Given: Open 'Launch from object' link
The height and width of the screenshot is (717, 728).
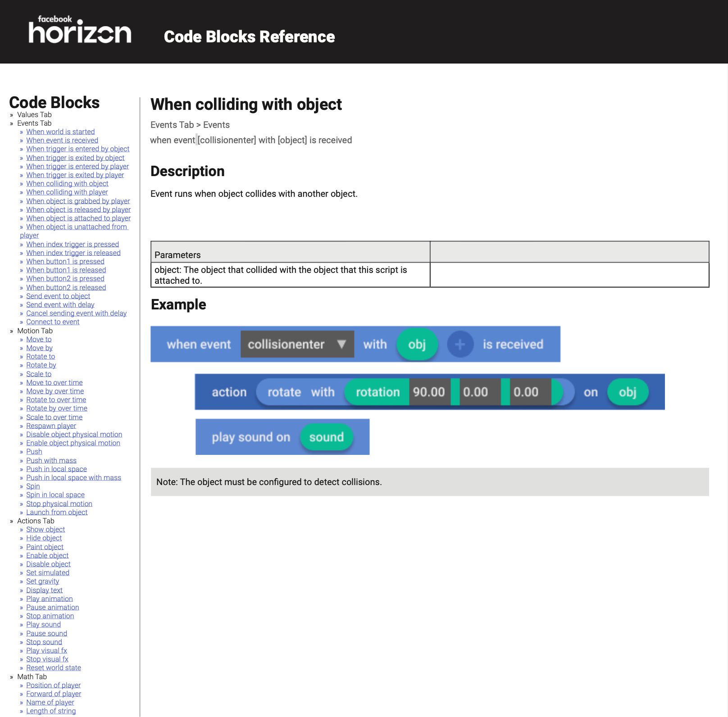Looking at the screenshot, I should coord(57,512).
